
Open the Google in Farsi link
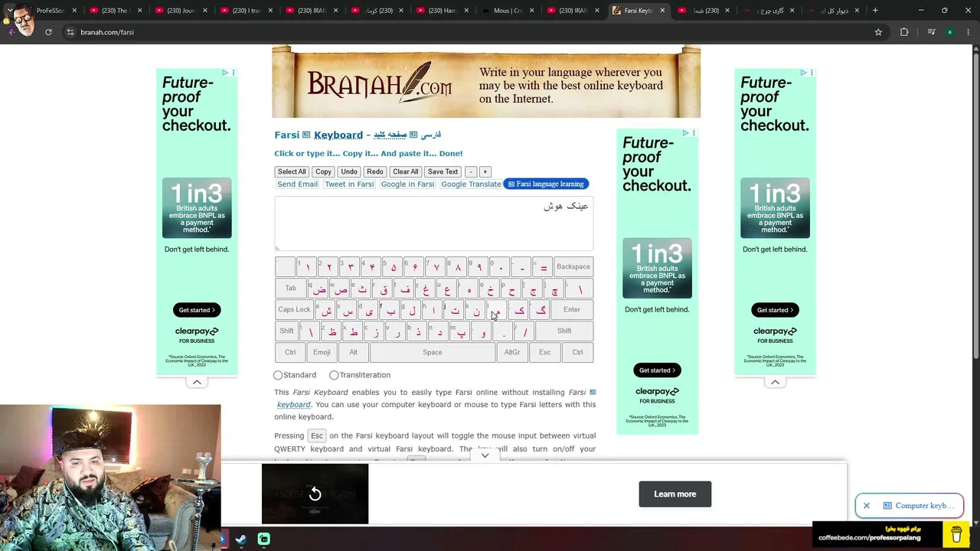tap(407, 184)
